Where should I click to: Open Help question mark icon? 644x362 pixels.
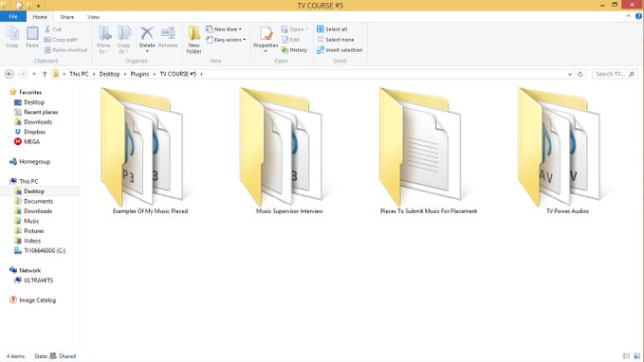click(x=638, y=16)
